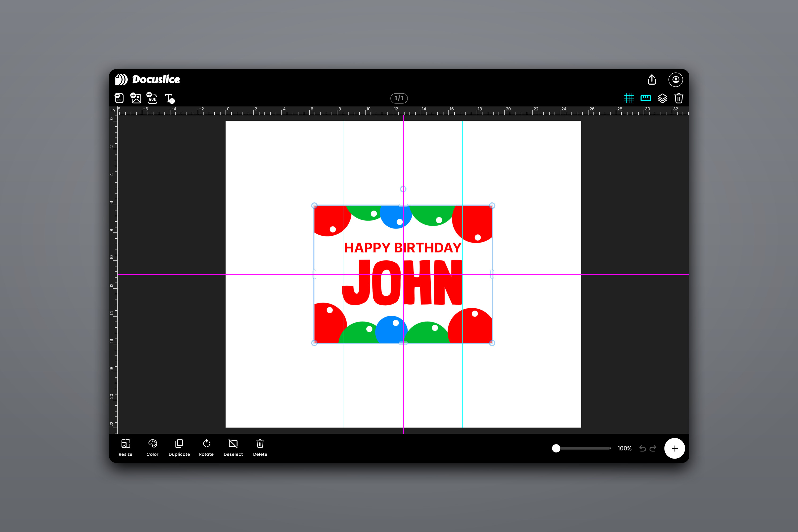Click the page indicator 1/1
Image resolution: width=798 pixels, height=532 pixels.
(399, 98)
